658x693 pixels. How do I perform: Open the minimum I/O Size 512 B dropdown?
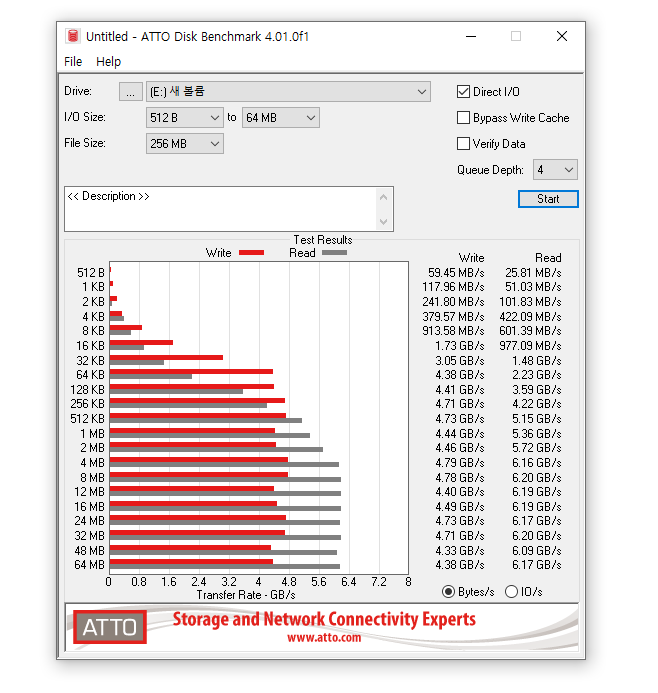point(185,118)
